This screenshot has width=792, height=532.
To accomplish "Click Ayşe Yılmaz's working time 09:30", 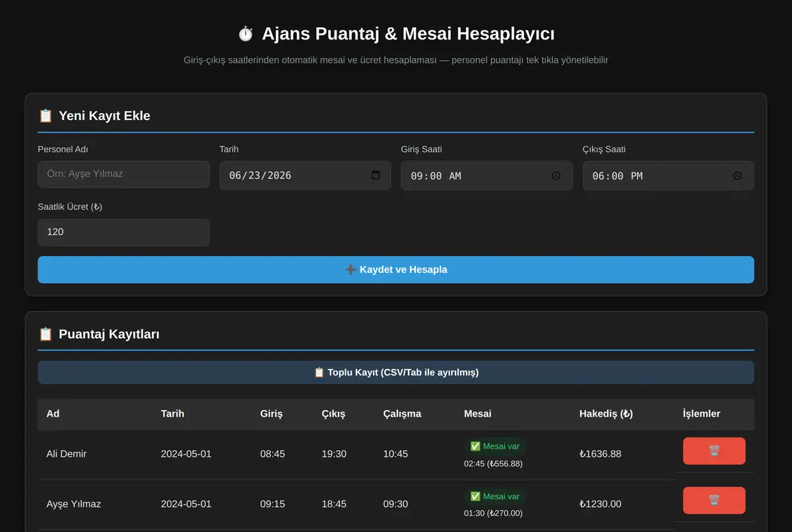I will tap(395, 504).
